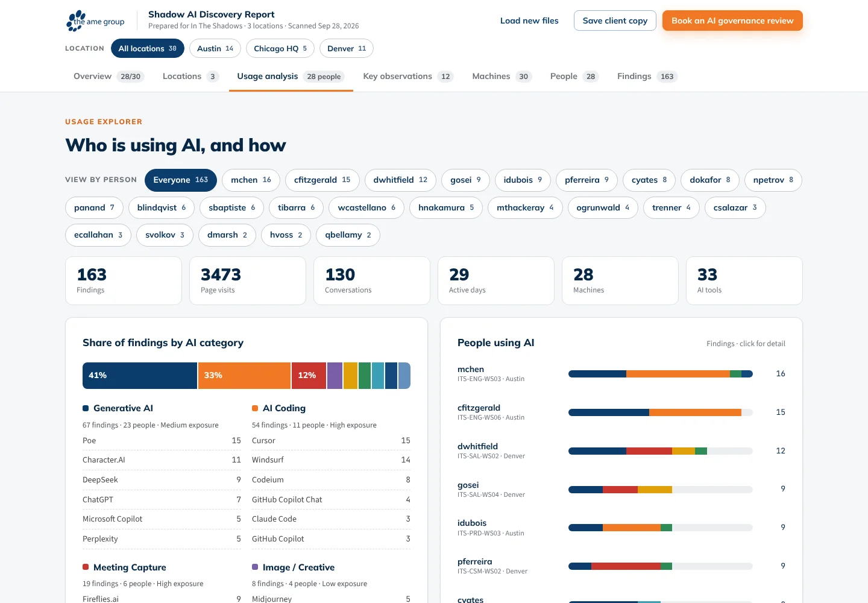Select the All locations filter chip
Screen dimensions: 868x603
click(x=148, y=48)
